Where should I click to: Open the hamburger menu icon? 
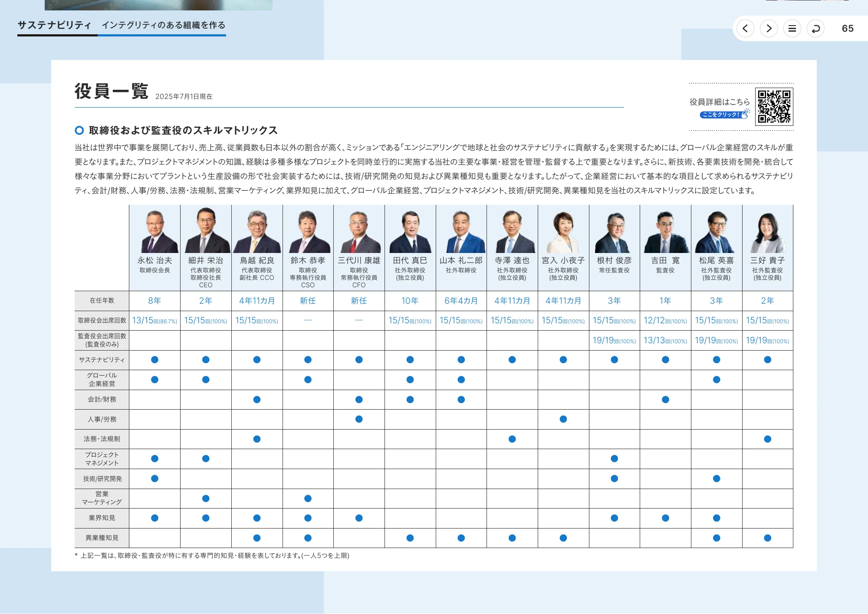(x=792, y=28)
